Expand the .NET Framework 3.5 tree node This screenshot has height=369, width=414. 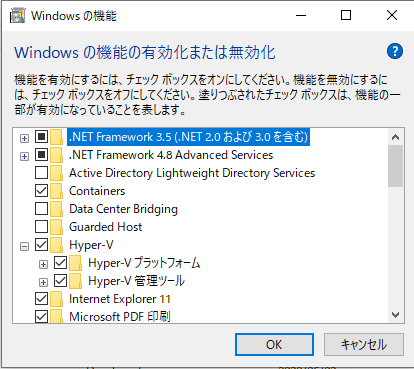pos(24,138)
